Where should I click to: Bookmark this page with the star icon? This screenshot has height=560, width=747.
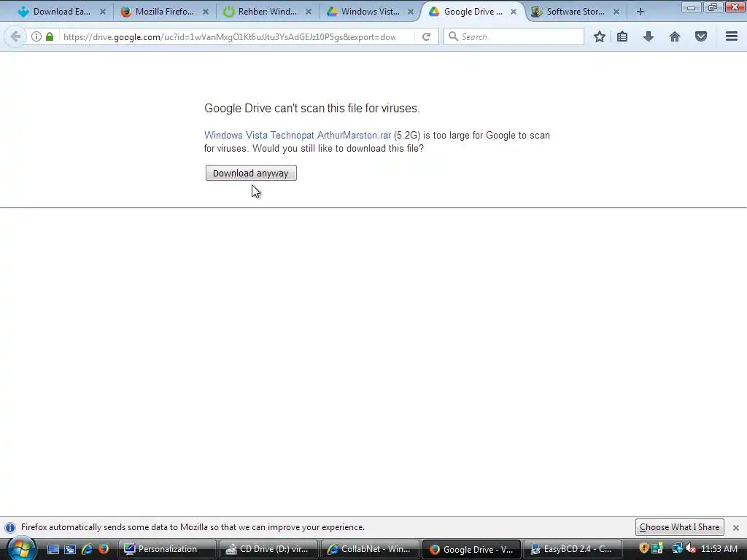click(x=600, y=36)
